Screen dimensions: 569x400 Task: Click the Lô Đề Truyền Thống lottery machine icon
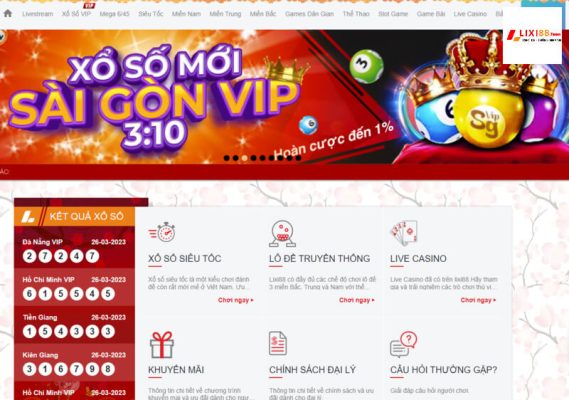point(282,233)
